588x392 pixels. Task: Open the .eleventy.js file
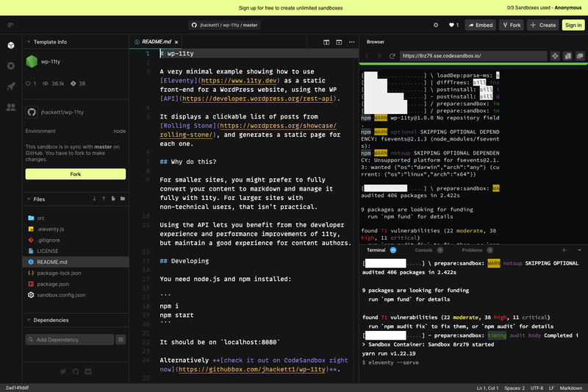tap(76, 229)
